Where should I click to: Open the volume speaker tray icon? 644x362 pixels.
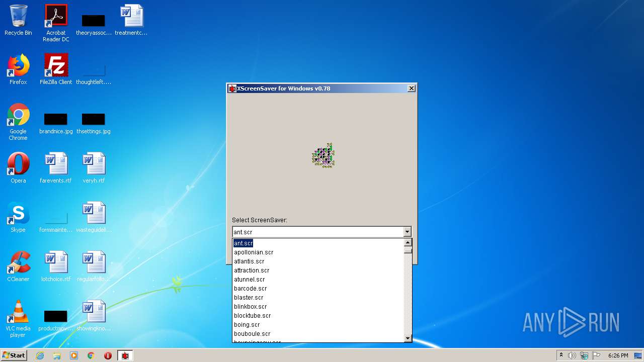point(572,355)
